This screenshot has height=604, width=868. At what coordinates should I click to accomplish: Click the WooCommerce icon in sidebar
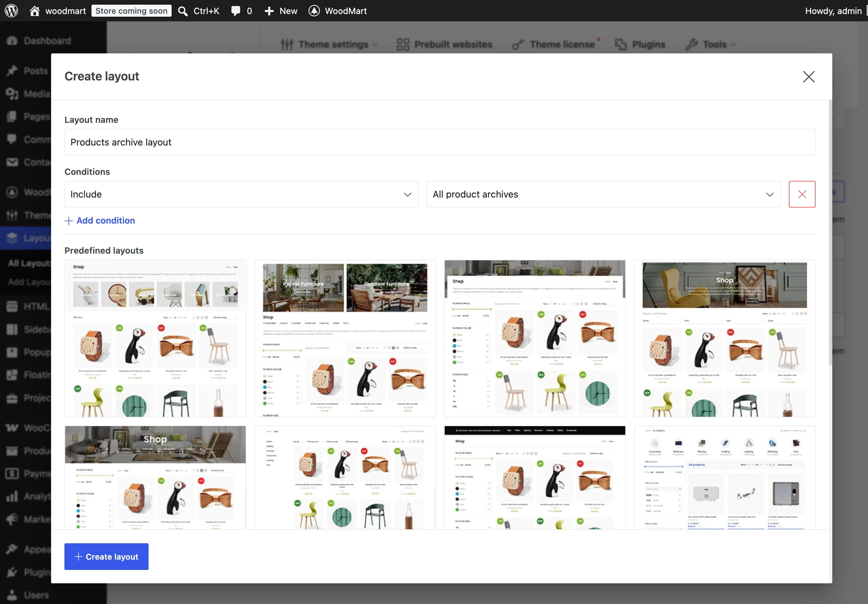click(x=12, y=427)
